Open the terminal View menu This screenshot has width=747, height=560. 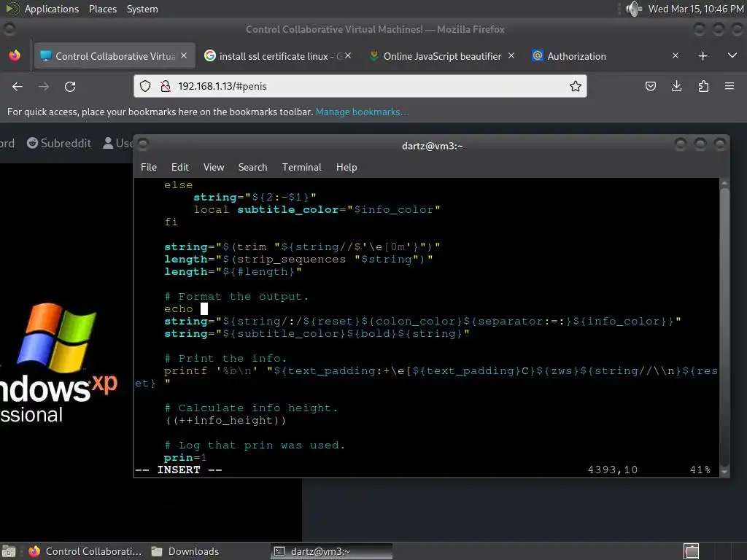(x=214, y=167)
